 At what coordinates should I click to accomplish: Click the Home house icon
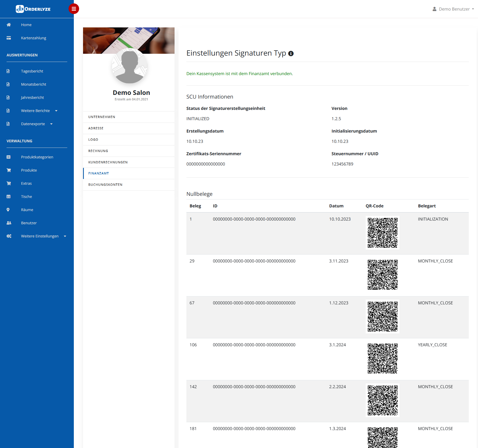pyautogui.click(x=9, y=25)
